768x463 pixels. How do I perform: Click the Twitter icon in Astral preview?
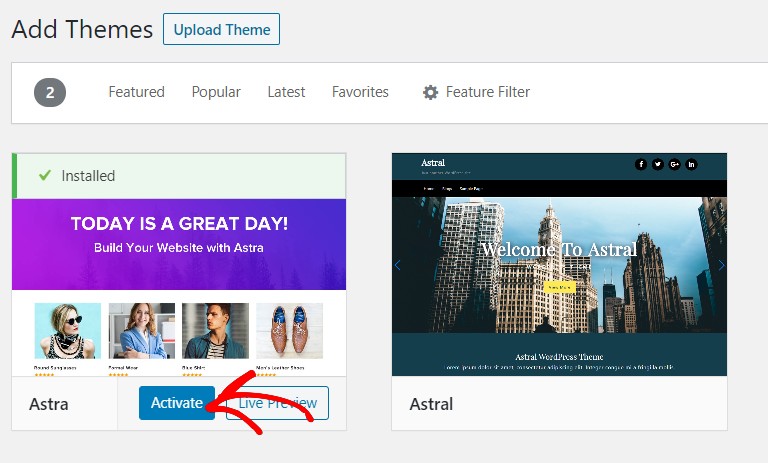click(x=658, y=165)
